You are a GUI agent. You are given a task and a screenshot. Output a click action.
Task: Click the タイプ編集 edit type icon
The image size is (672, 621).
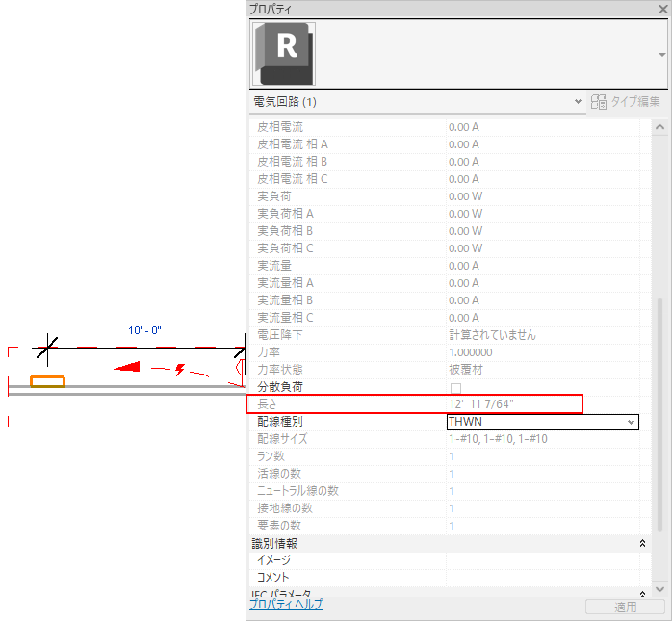[x=599, y=102]
